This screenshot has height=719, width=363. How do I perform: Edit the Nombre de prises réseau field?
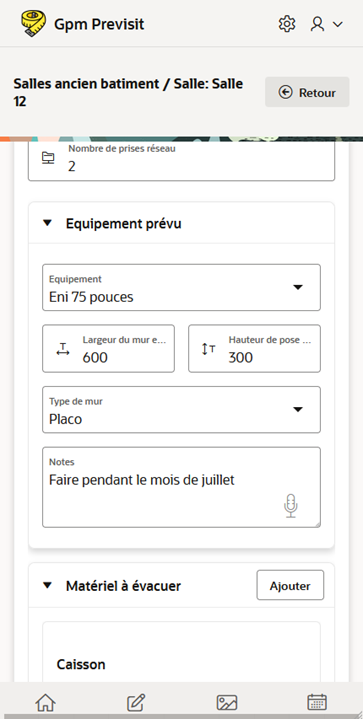182,158
